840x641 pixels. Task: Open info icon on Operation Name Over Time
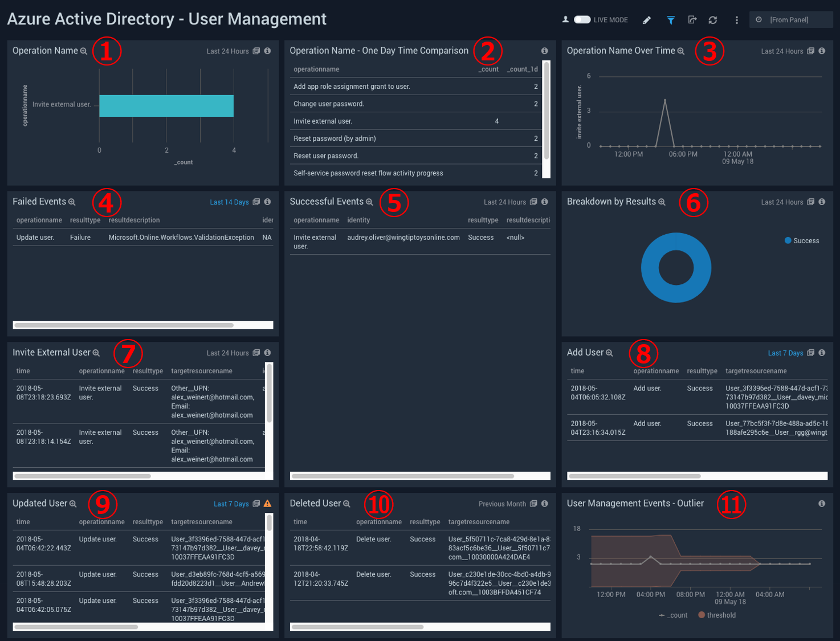(822, 51)
